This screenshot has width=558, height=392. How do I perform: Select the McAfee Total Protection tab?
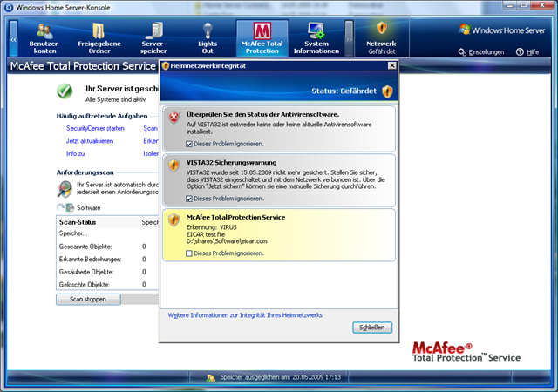click(262, 38)
